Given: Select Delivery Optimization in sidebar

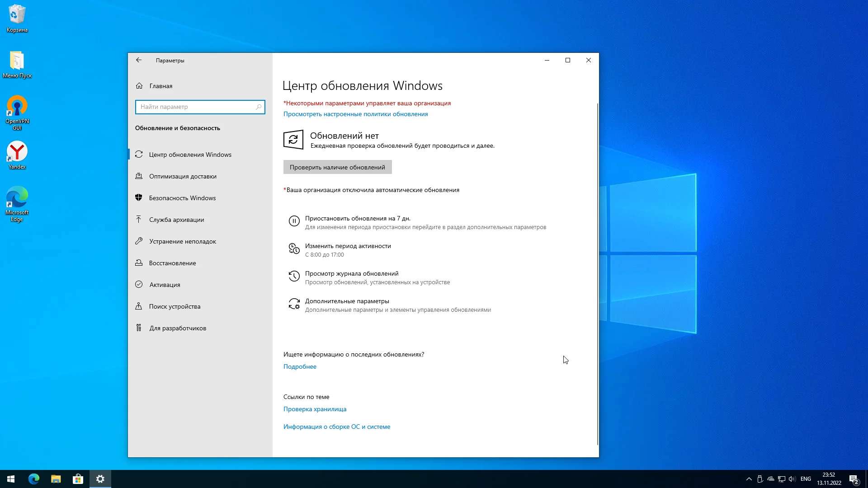Looking at the screenshot, I should (183, 176).
